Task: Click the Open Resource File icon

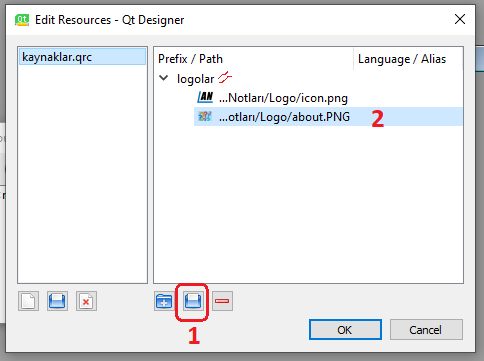Action: (57, 301)
